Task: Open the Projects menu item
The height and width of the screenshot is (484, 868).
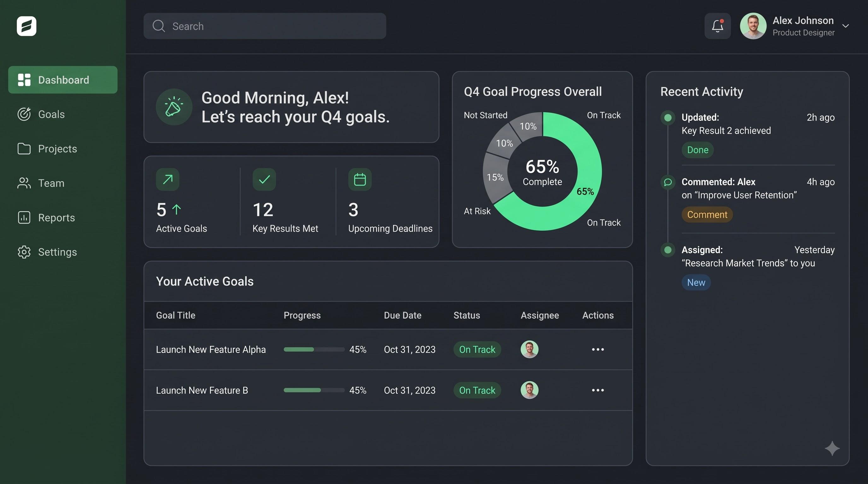Action: point(63,149)
